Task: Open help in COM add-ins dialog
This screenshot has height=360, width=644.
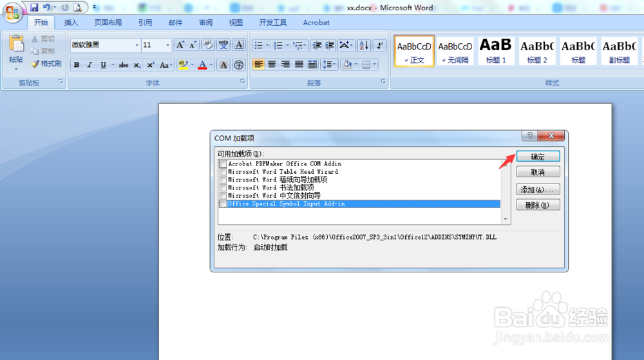Action: click(x=529, y=135)
